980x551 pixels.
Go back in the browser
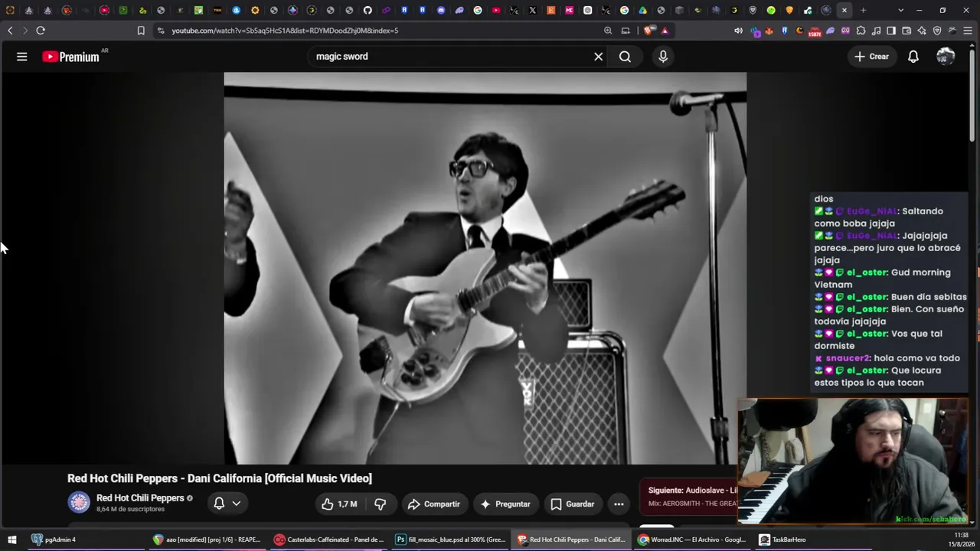click(10, 31)
